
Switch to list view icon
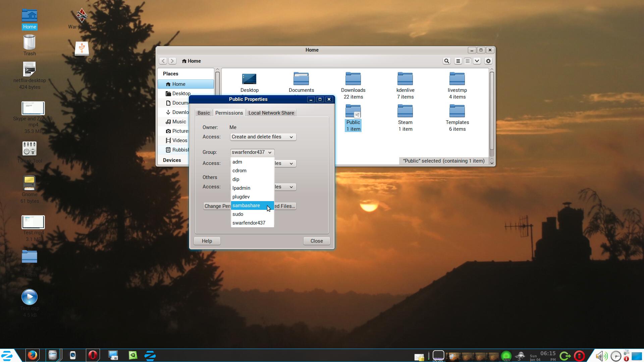click(x=458, y=61)
